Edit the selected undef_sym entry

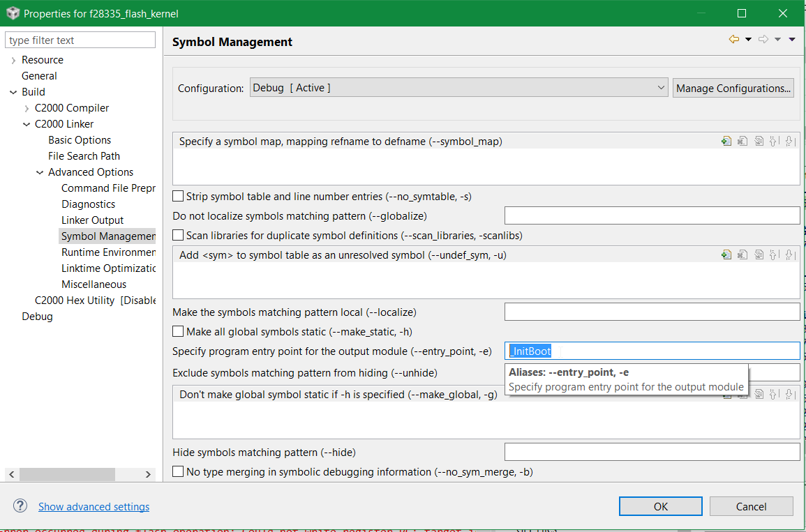(x=759, y=254)
